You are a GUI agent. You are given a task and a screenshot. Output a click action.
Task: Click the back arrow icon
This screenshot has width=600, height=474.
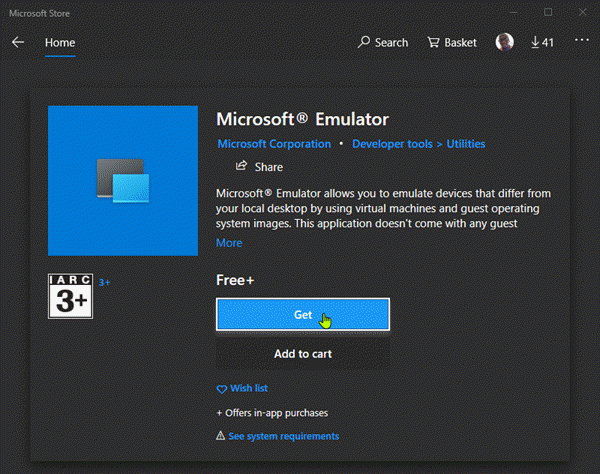click(x=18, y=43)
